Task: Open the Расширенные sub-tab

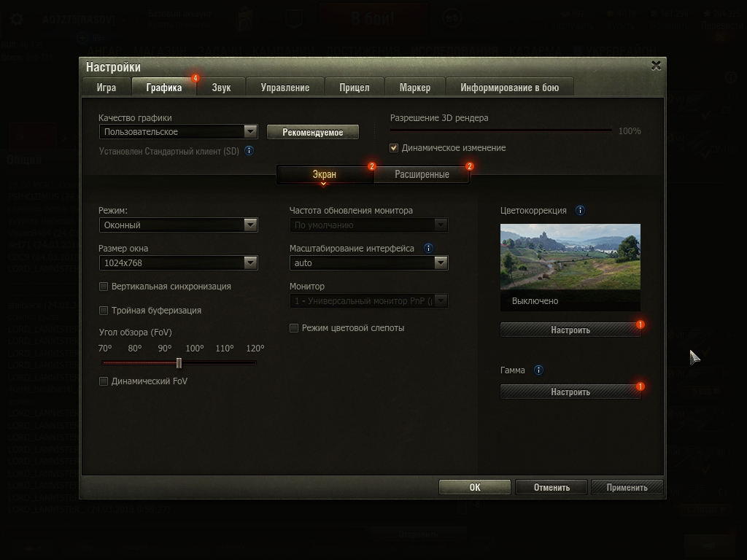Action: click(x=422, y=175)
